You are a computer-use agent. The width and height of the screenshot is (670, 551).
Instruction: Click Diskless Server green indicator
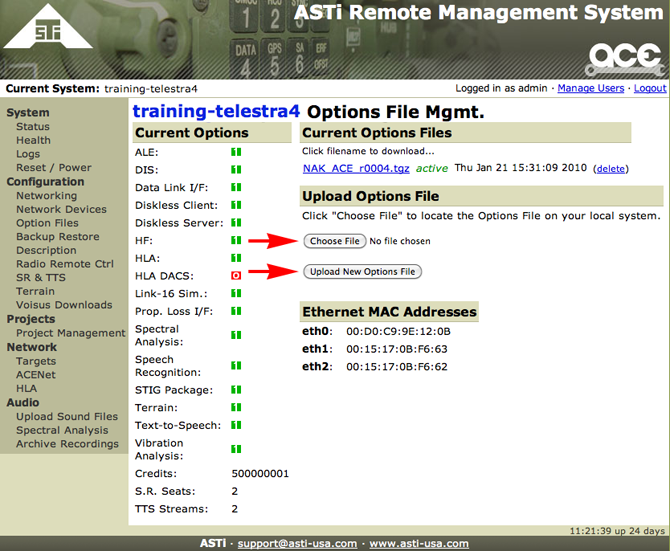(x=236, y=223)
